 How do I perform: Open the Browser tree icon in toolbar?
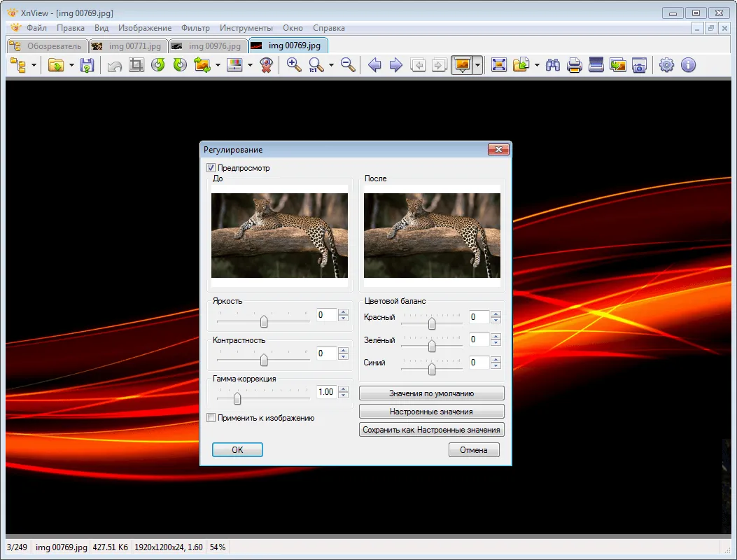pos(18,65)
